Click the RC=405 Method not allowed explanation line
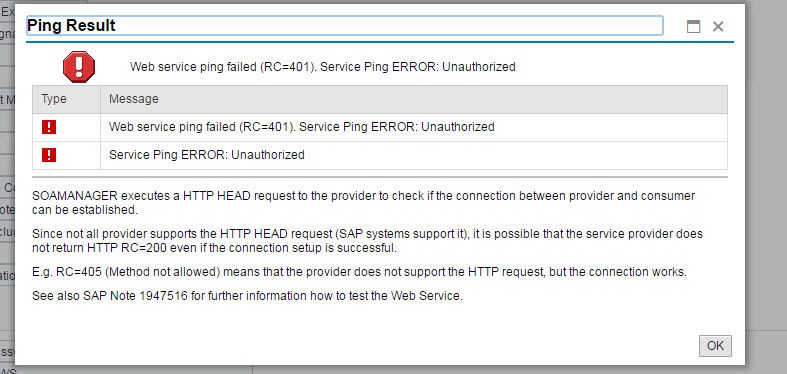The width and height of the screenshot is (787, 374). click(x=359, y=272)
